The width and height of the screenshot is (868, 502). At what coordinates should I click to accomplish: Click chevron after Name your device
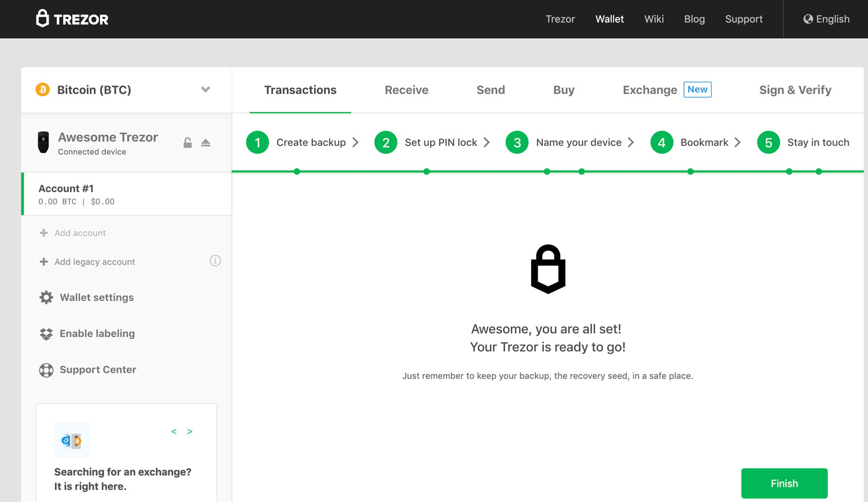(x=631, y=142)
